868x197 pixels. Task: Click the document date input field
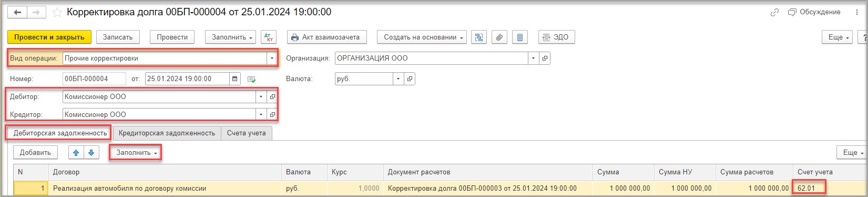[187, 79]
